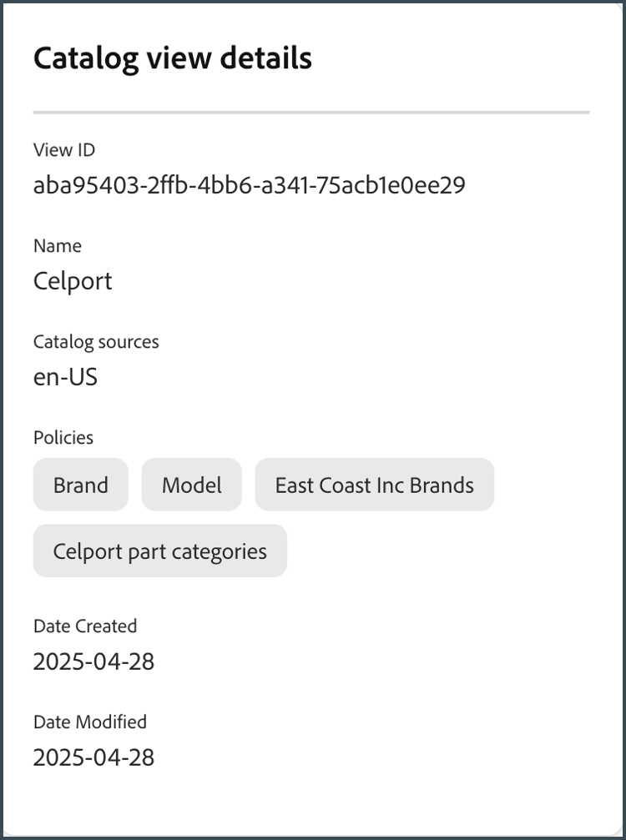Image resolution: width=626 pixels, height=840 pixels.
Task: Select the Celport part categories policy
Action: tap(159, 551)
